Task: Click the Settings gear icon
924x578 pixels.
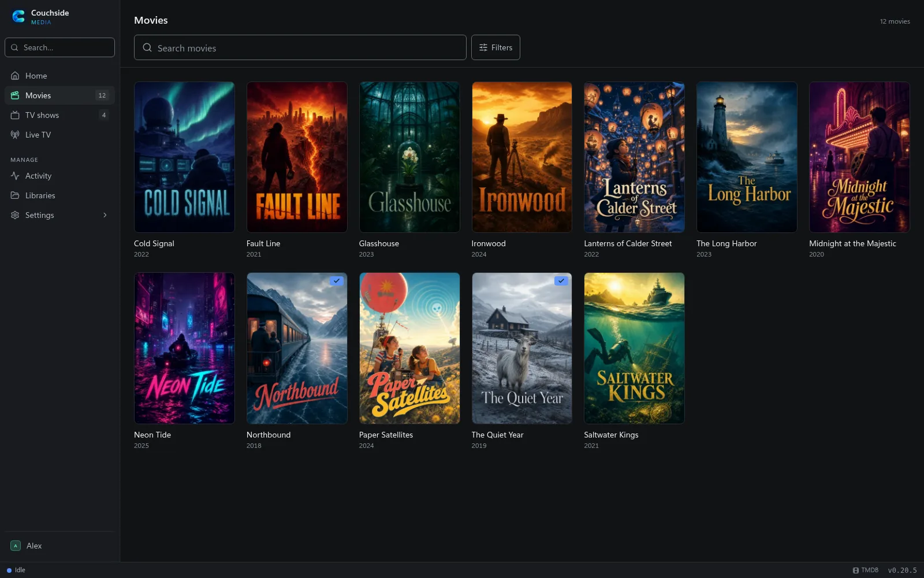Action: click(15, 215)
